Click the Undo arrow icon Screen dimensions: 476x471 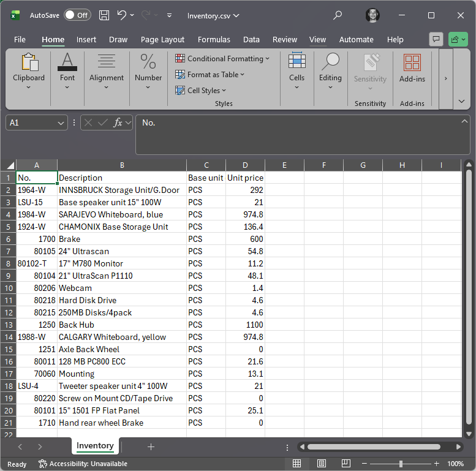click(x=122, y=15)
